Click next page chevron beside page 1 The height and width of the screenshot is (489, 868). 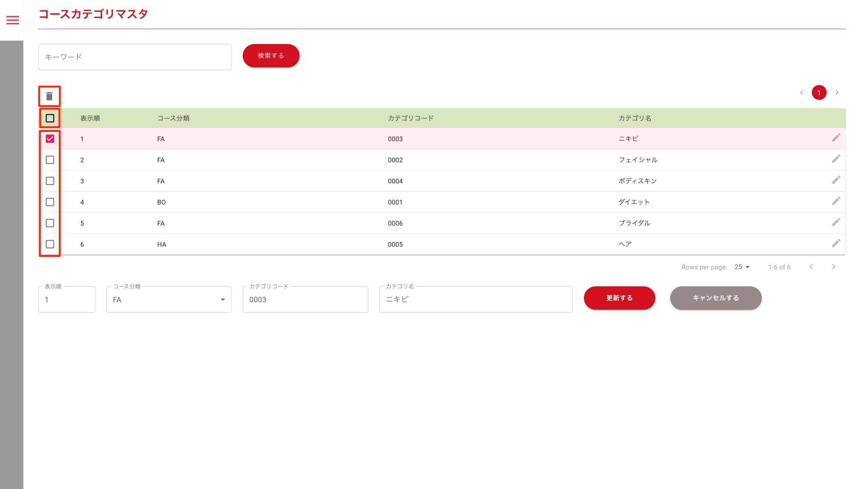click(x=837, y=93)
